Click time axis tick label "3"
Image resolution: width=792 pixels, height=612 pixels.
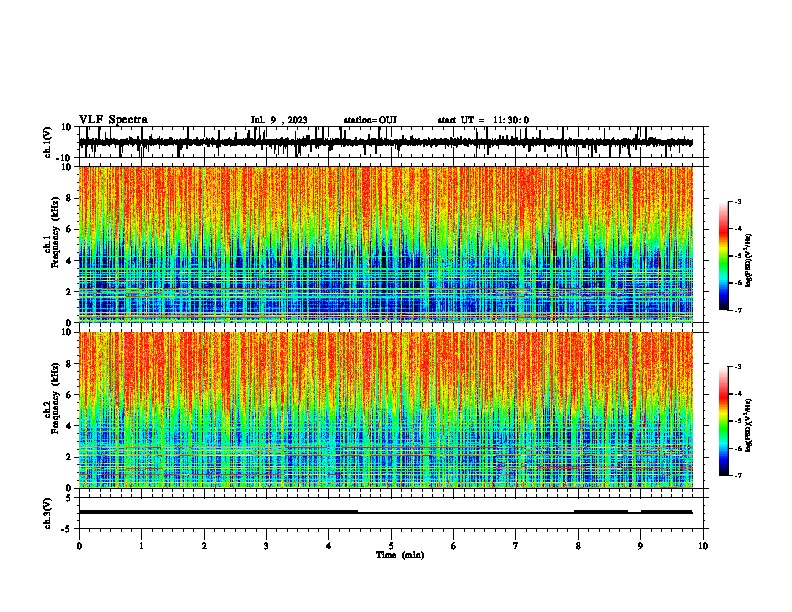266,546
